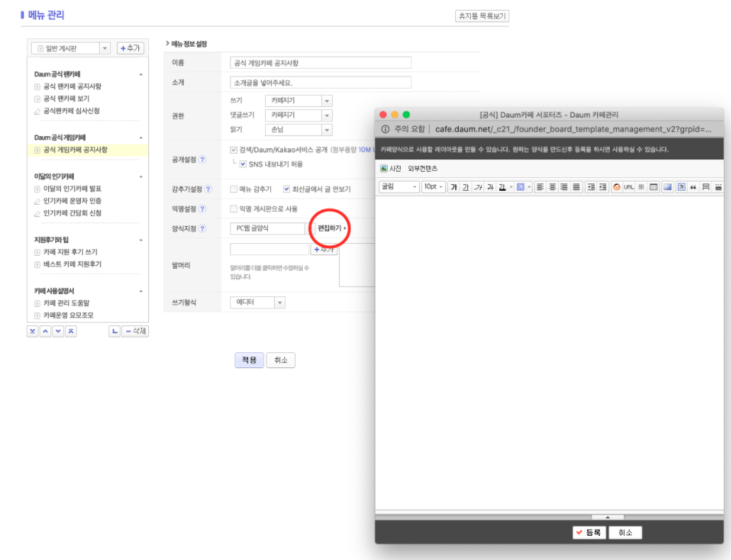Toggle the SNS 내보내기 허용 checkbox

point(243,164)
